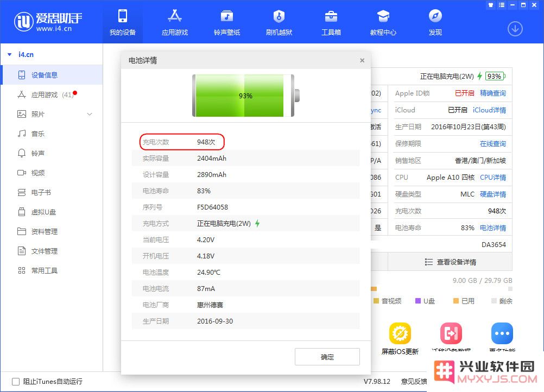544x392 pixels.
Task: Click the download manager arrow icon
Action: pyautogui.click(x=515, y=29)
